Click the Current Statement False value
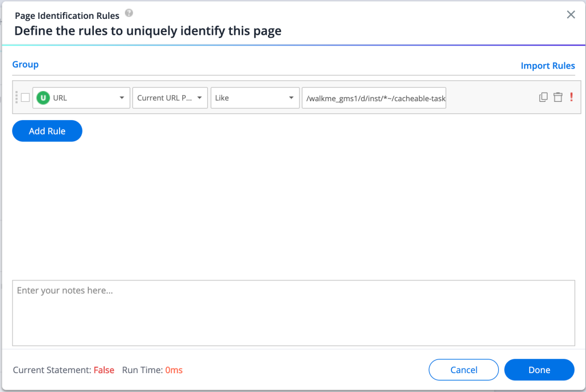Screen dimensions: 586x392 coord(104,370)
